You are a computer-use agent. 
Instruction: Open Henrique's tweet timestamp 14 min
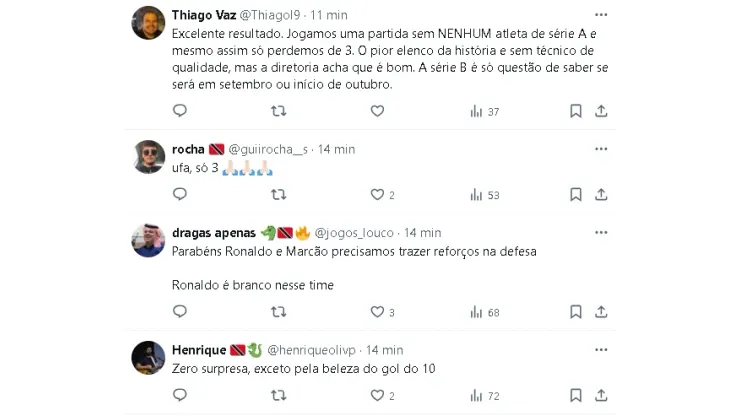click(383, 350)
